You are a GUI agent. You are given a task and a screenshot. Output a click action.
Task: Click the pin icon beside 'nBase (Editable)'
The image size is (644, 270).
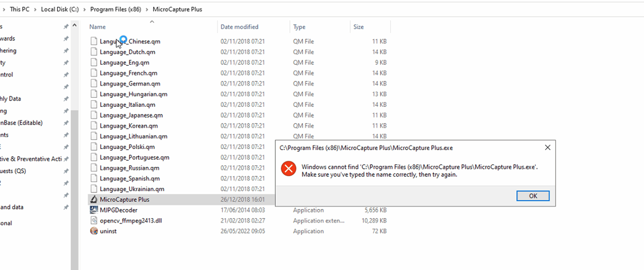point(66,123)
